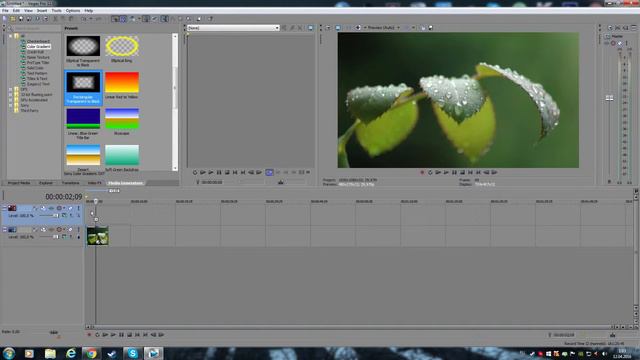The width and height of the screenshot is (640, 360).
Task: Open the Insert menu
Action: pos(42,11)
